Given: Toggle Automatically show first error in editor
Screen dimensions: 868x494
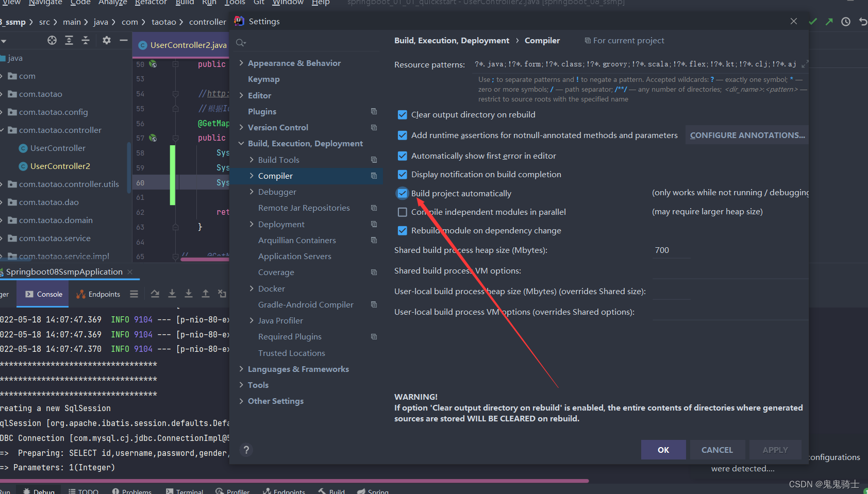Looking at the screenshot, I should point(403,156).
